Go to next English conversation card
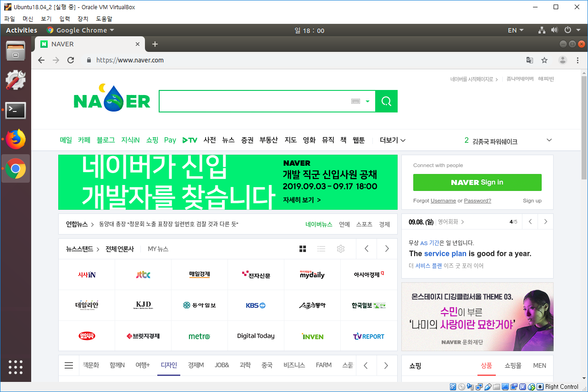This screenshot has width=588, height=392. (x=545, y=222)
